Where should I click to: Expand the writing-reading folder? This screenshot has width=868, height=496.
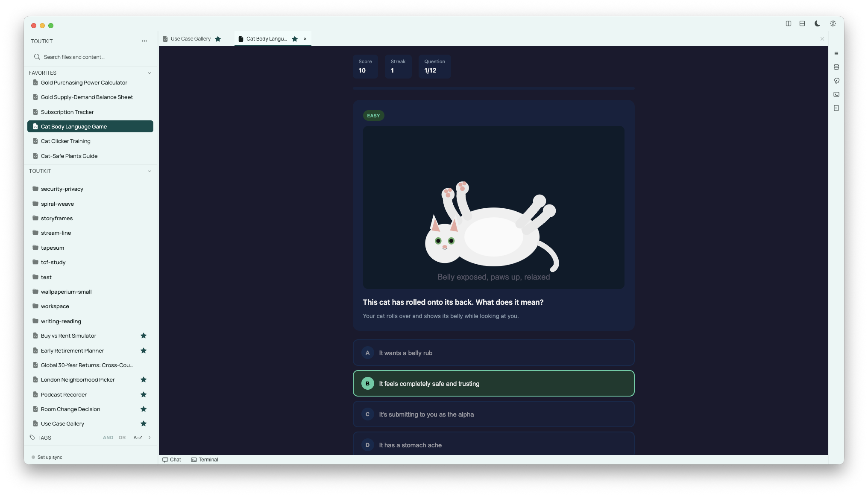coord(90,321)
